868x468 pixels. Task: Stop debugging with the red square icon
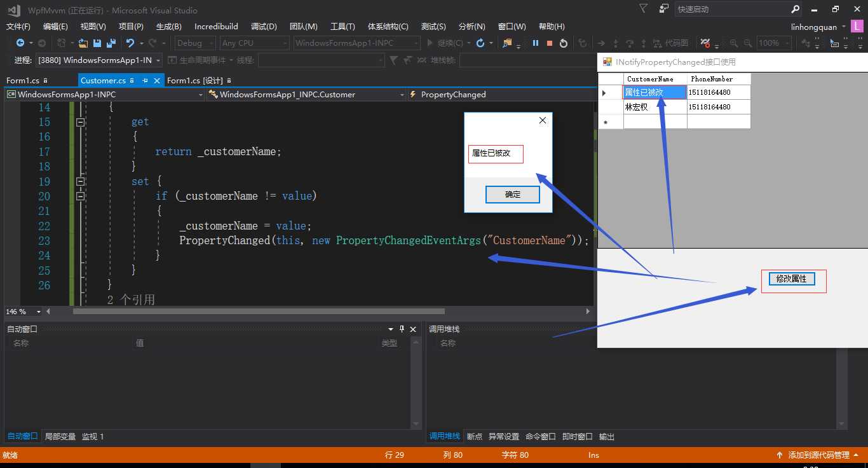pos(550,43)
